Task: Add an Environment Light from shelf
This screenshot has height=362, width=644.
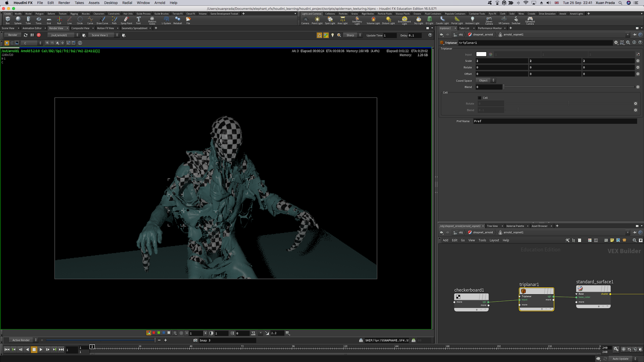Action: (405, 20)
